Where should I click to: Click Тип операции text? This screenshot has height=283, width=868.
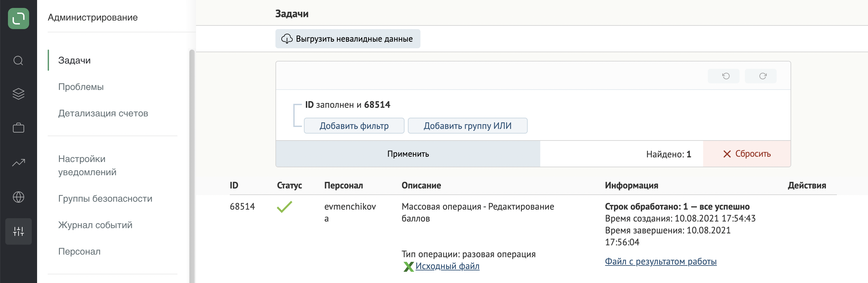(469, 254)
